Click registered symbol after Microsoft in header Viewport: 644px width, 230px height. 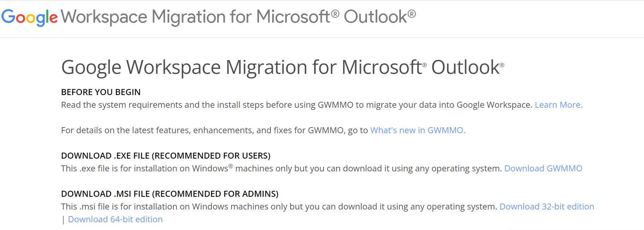click(335, 14)
